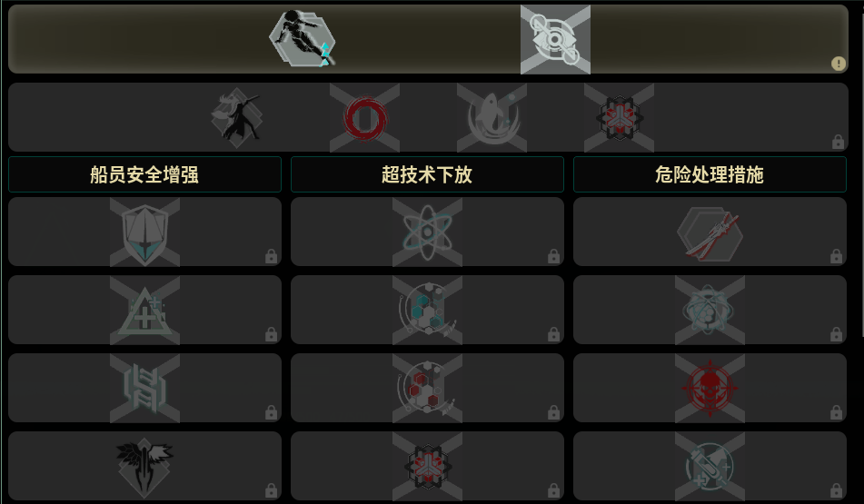The height and width of the screenshot is (504, 864).
Task: Click the crossed red swords hexagon icon
Action: click(710, 233)
